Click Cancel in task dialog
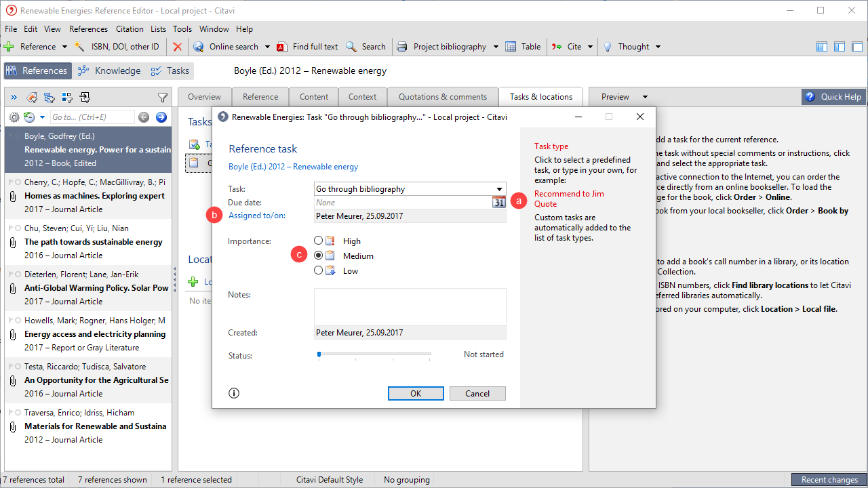 (x=477, y=393)
